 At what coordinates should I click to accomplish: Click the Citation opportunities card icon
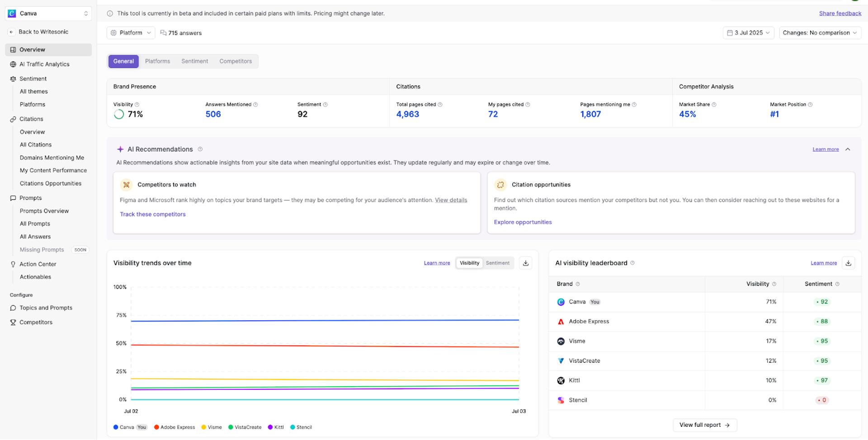tap(500, 185)
